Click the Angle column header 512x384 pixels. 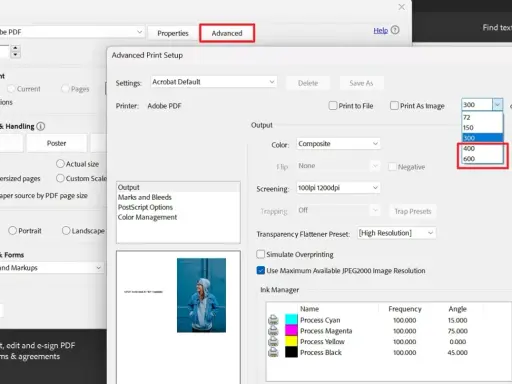pos(457,309)
